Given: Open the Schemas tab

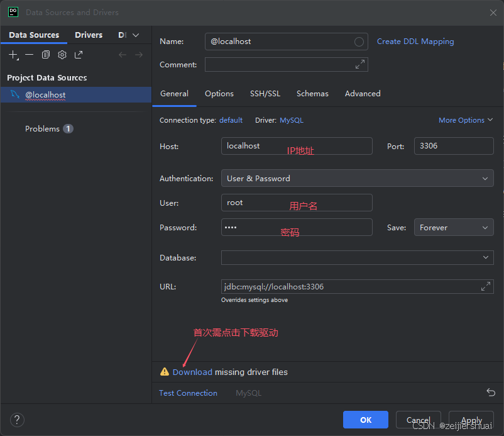Looking at the screenshot, I should coord(312,94).
